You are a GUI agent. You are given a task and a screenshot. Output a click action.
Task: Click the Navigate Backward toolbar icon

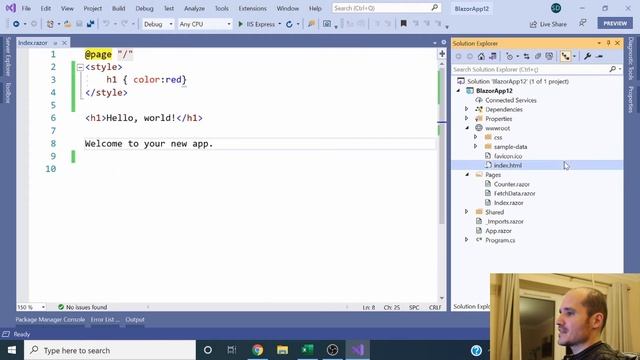point(16,24)
